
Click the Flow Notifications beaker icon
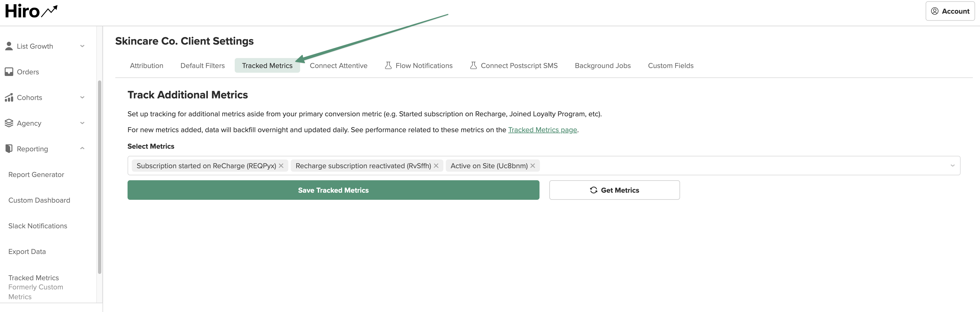pyautogui.click(x=388, y=65)
